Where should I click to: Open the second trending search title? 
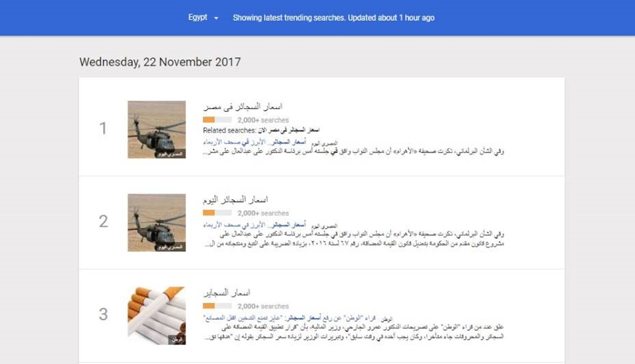235,200
